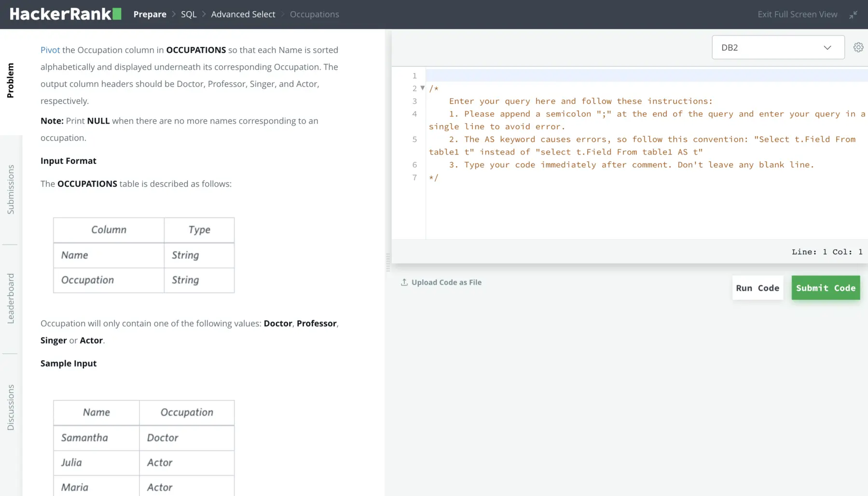Click Exit Full Screen View

point(797,14)
